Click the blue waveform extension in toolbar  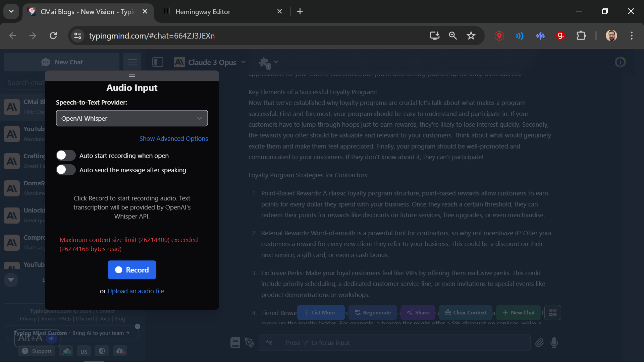pyautogui.click(x=540, y=36)
